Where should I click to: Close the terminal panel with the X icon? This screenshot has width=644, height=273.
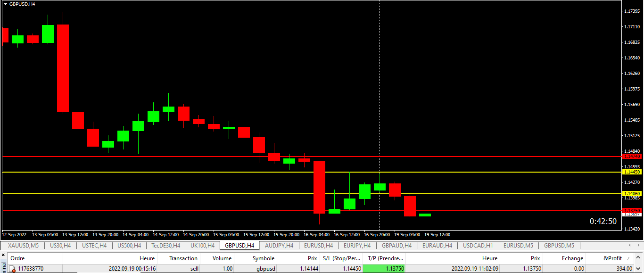(4, 255)
